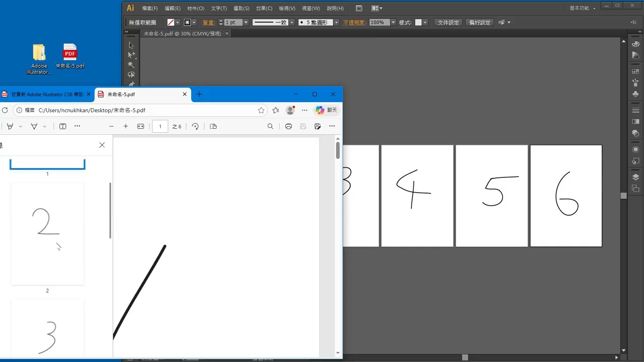The width and height of the screenshot is (644, 362).
Task: Open the Graphic Styles panel icon
Action: (635, 161)
